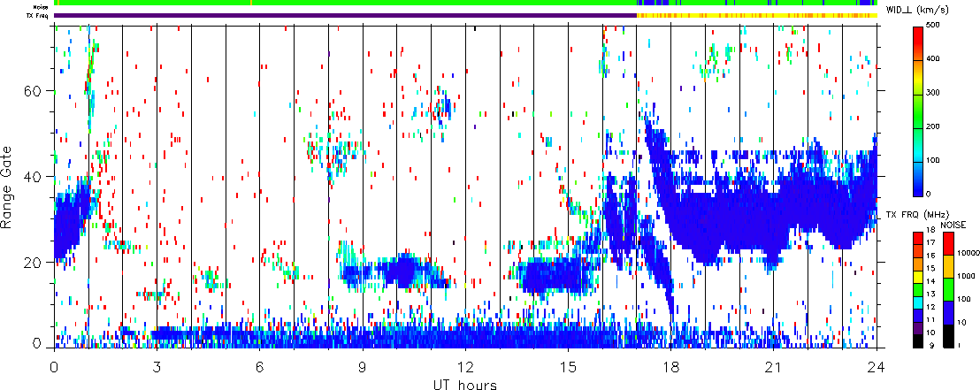Click the "1" label on the NOISE legend

click(959, 345)
